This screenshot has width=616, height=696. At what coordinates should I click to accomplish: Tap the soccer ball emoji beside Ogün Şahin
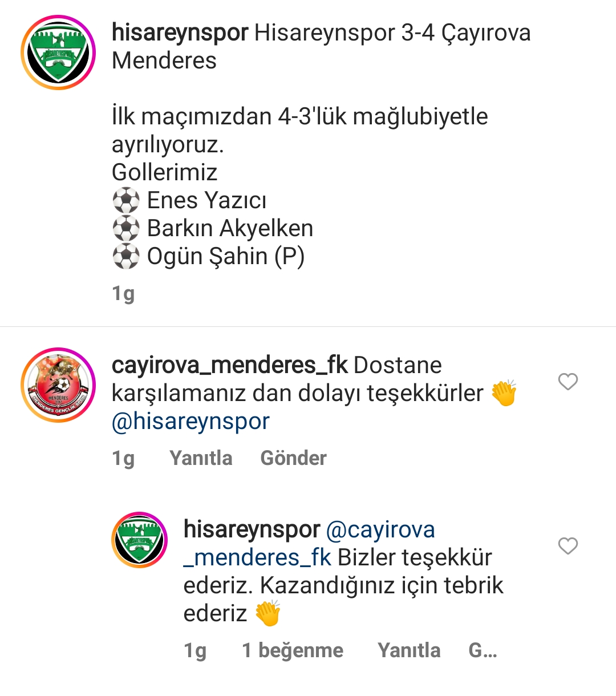(126, 257)
